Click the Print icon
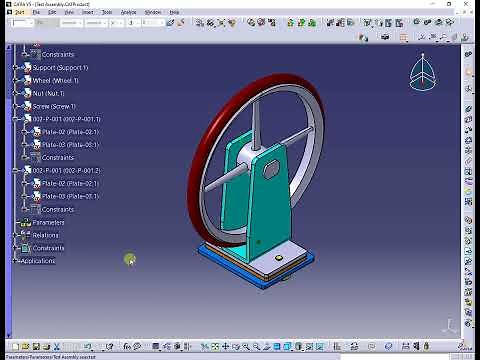 46,347
